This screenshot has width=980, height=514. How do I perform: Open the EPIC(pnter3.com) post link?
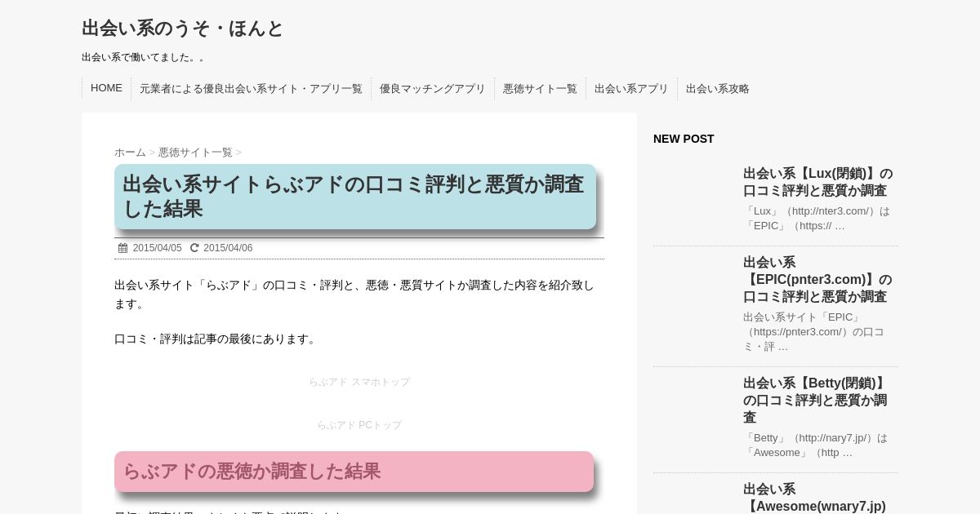pos(817,279)
